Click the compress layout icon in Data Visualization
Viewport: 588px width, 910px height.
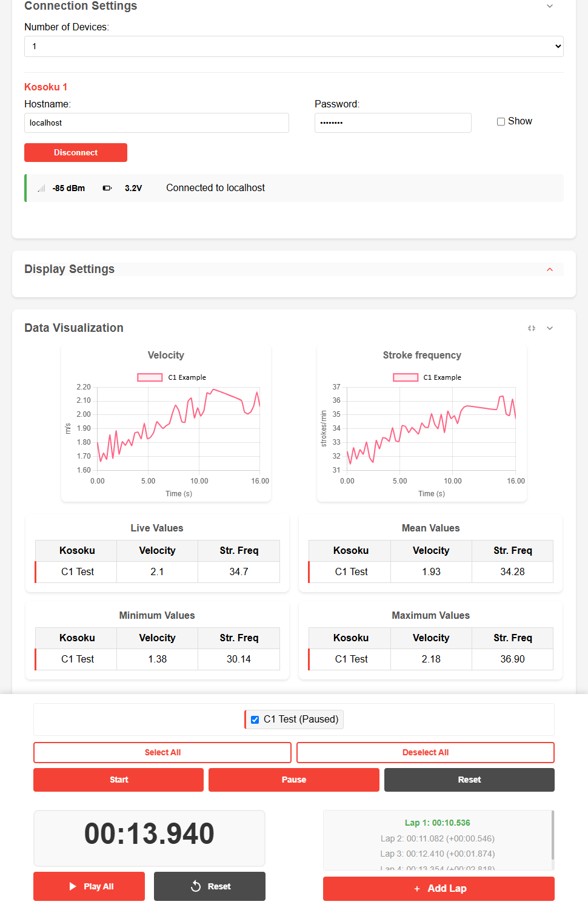click(532, 328)
